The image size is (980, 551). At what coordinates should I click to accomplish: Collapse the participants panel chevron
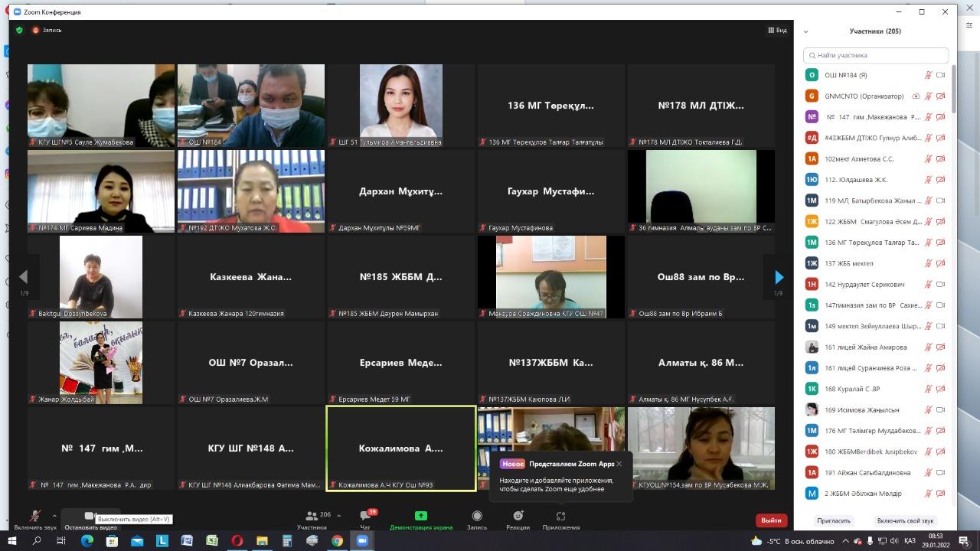pyautogui.click(x=805, y=31)
